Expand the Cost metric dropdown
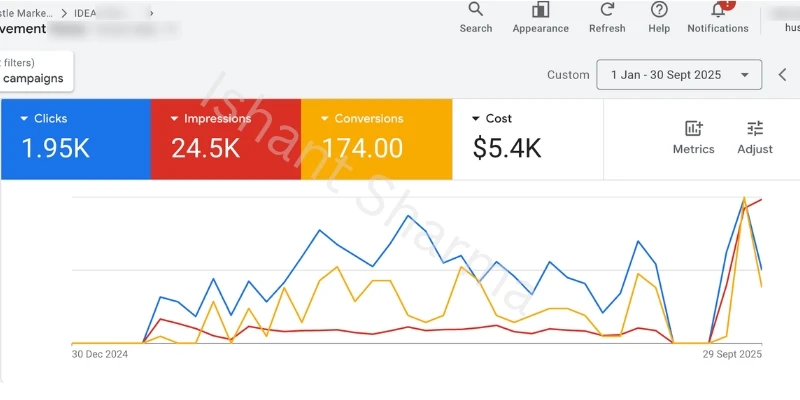 click(475, 119)
